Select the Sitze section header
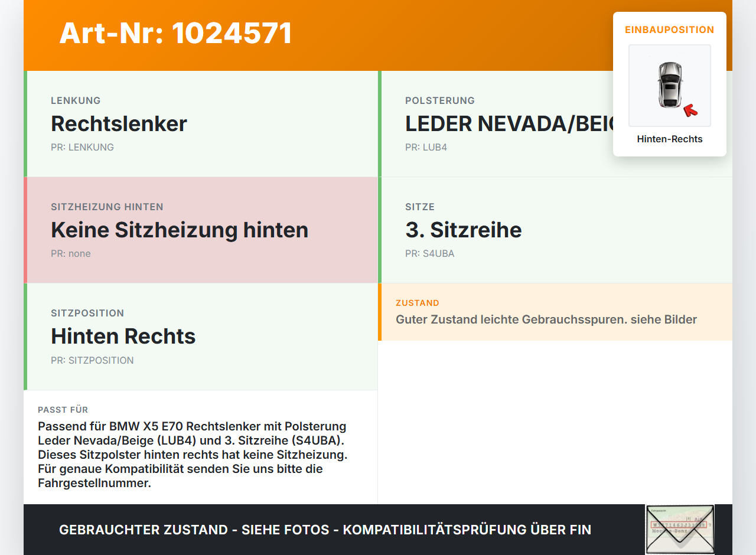The width and height of the screenshot is (756, 555). 419,207
